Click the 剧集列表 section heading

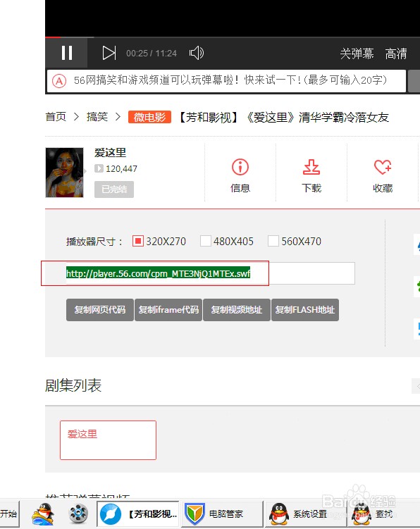pyautogui.click(x=73, y=385)
